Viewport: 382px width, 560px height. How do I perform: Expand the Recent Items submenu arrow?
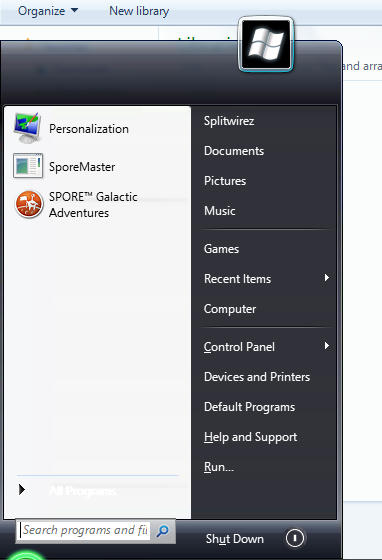(x=326, y=278)
